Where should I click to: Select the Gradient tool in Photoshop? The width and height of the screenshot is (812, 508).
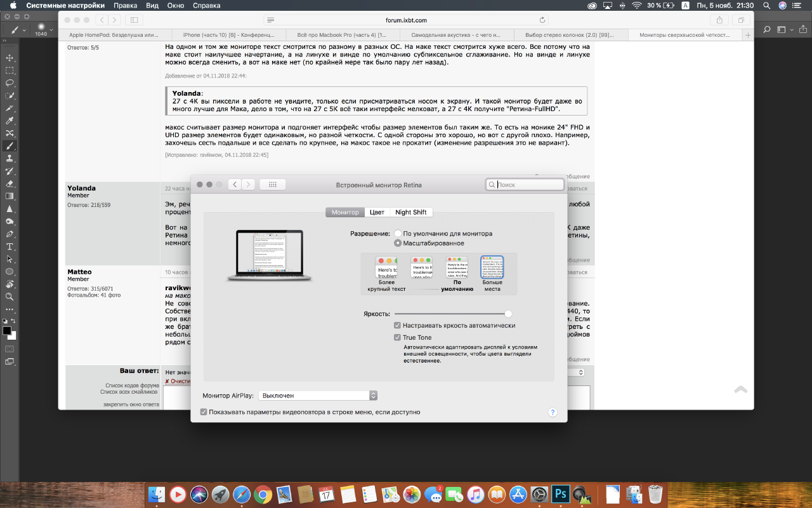click(10, 196)
